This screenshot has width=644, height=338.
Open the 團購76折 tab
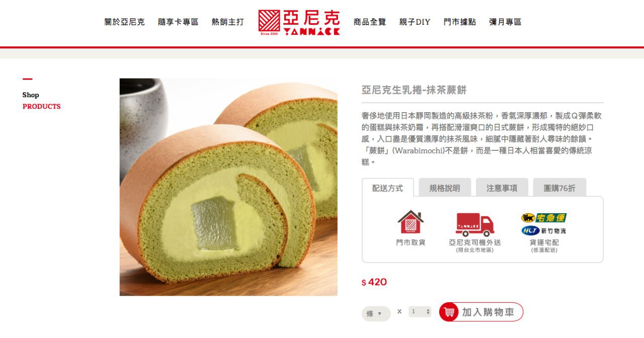coord(559,188)
